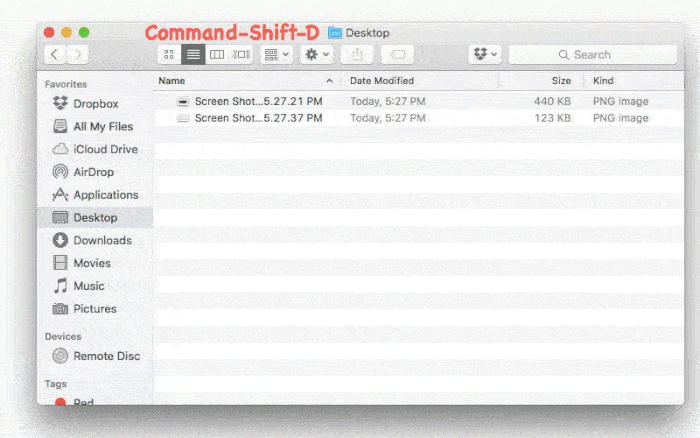Open the Dropbox toolbar dropdown
The image size is (700, 438).
pos(485,54)
